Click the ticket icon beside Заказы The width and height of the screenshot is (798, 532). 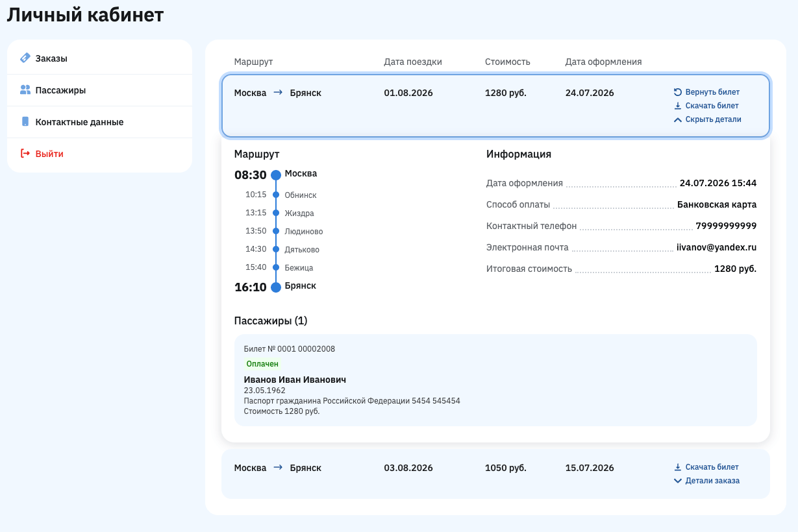pyautogui.click(x=25, y=58)
